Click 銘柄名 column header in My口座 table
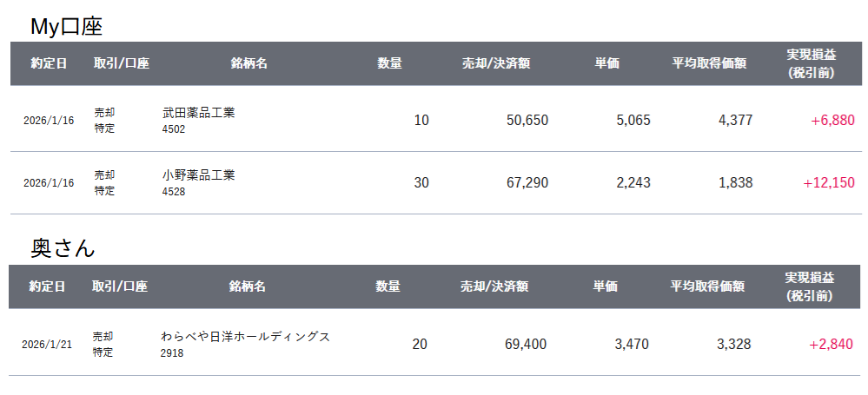Image resolution: width=868 pixels, height=395 pixels. 248,63
